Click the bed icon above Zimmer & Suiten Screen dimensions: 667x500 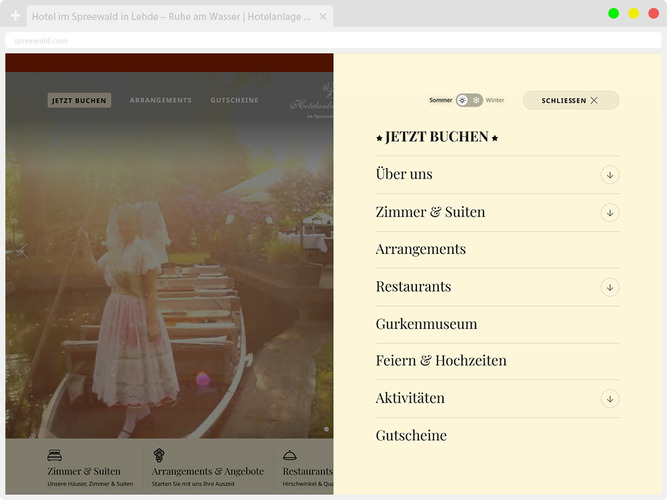click(55, 455)
